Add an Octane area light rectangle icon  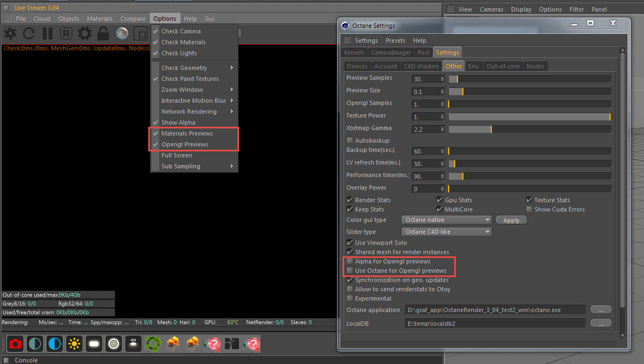[94, 343]
